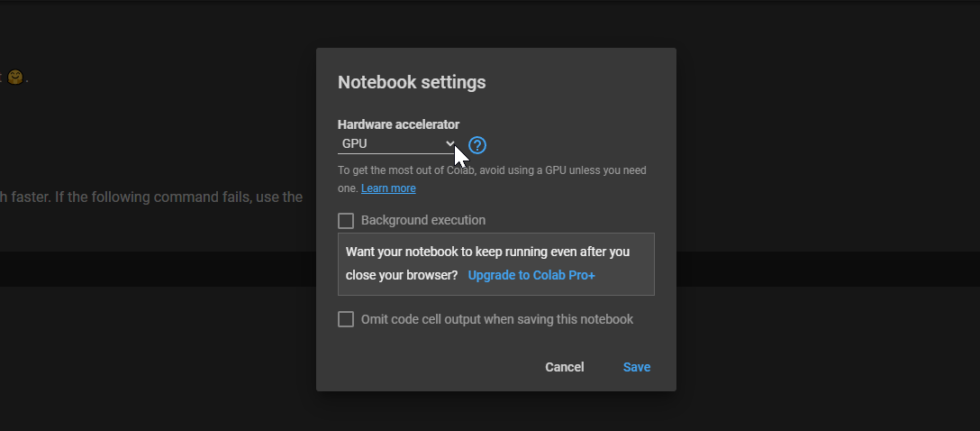Click the hugging face emoji behind dialog

coord(15,78)
